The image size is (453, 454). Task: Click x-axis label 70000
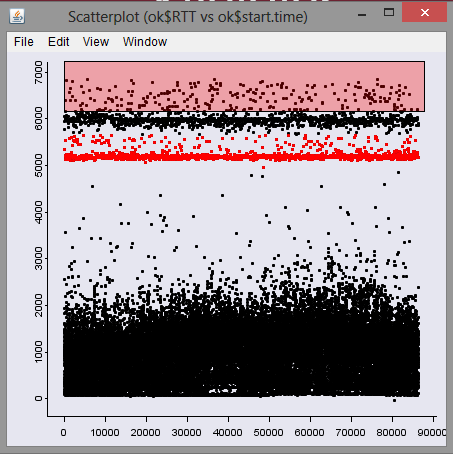(x=351, y=433)
